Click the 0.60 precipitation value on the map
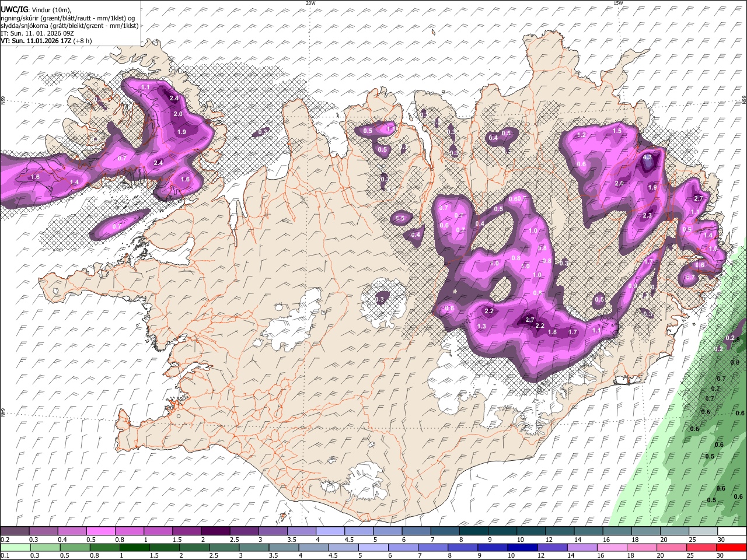Viewport: 747px width, 560px height. click(515, 199)
